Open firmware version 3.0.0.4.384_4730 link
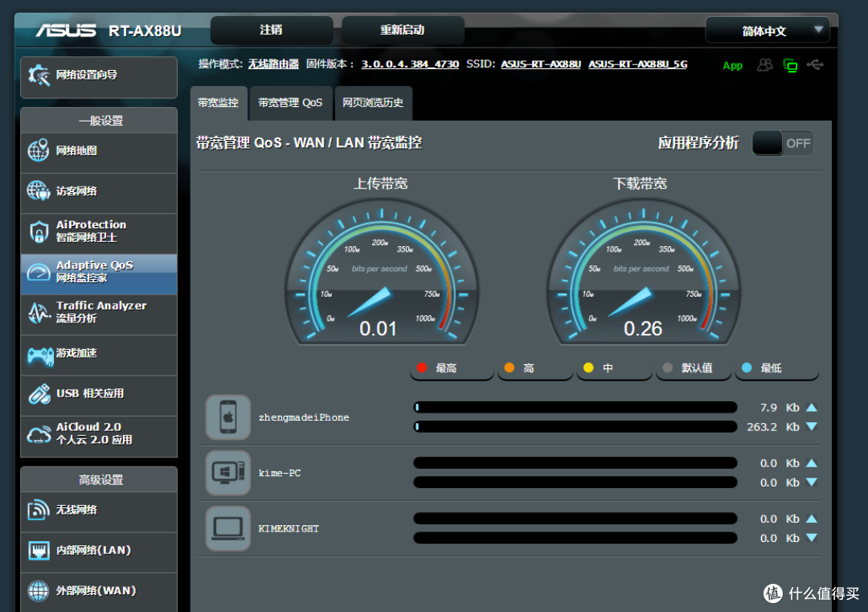This screenshot has height=612, width=868. click(410, 64)
